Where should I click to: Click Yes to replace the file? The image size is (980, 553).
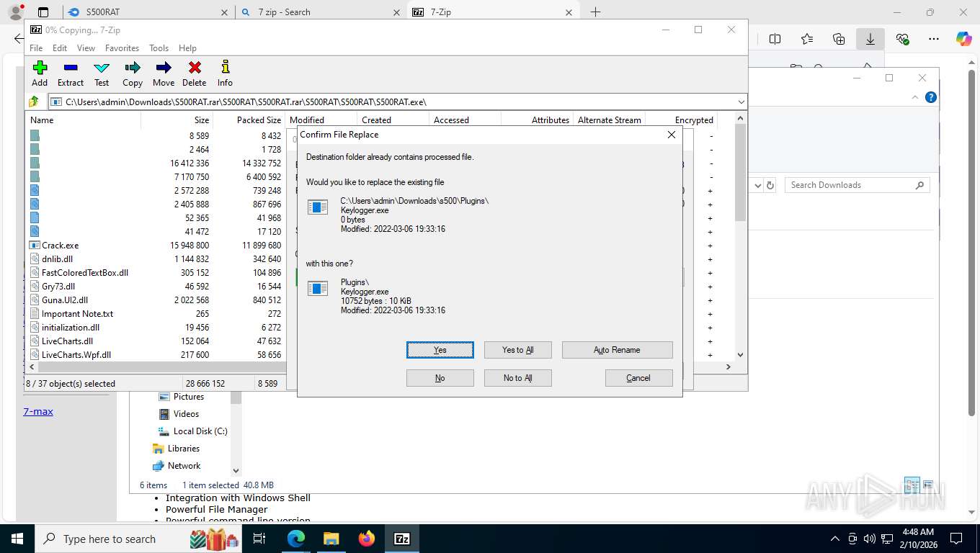(x=440, y=350)
